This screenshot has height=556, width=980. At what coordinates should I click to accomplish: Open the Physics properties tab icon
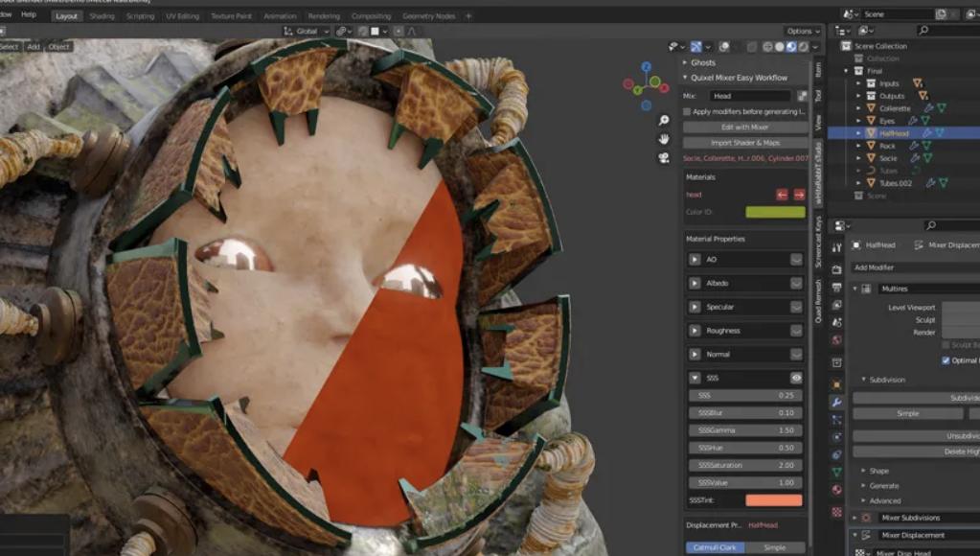tap(837, 437)
